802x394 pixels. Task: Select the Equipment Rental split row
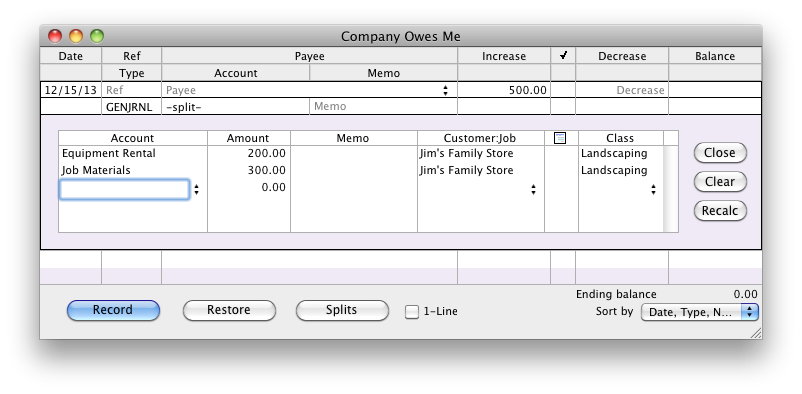pyautogui.click(x=361, y=154)
